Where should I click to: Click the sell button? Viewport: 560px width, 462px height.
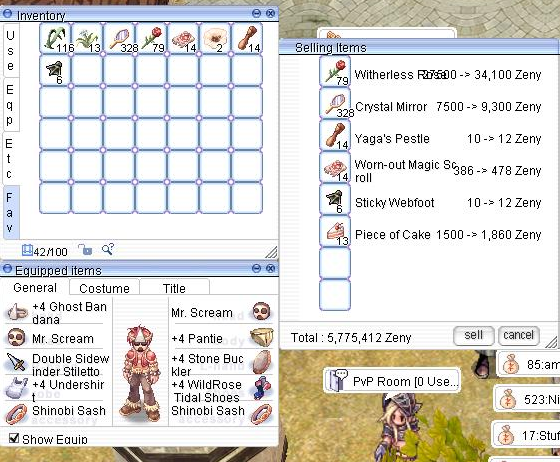474,336
